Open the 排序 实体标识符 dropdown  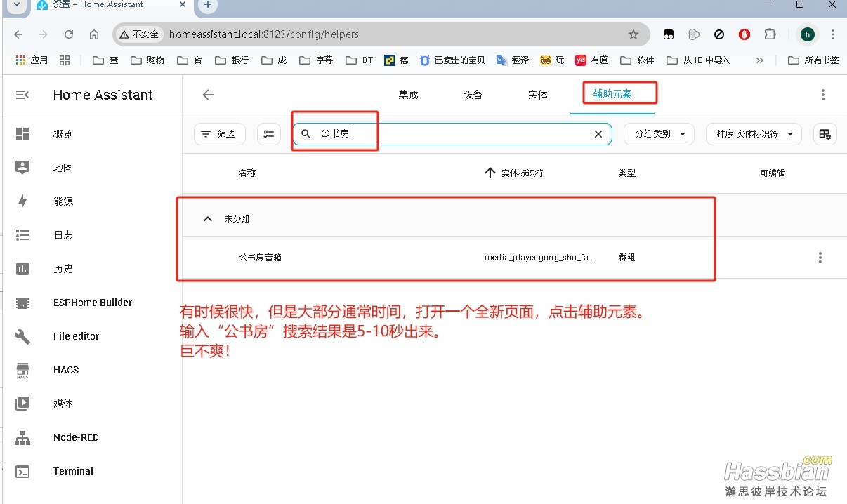pos(754,134)
